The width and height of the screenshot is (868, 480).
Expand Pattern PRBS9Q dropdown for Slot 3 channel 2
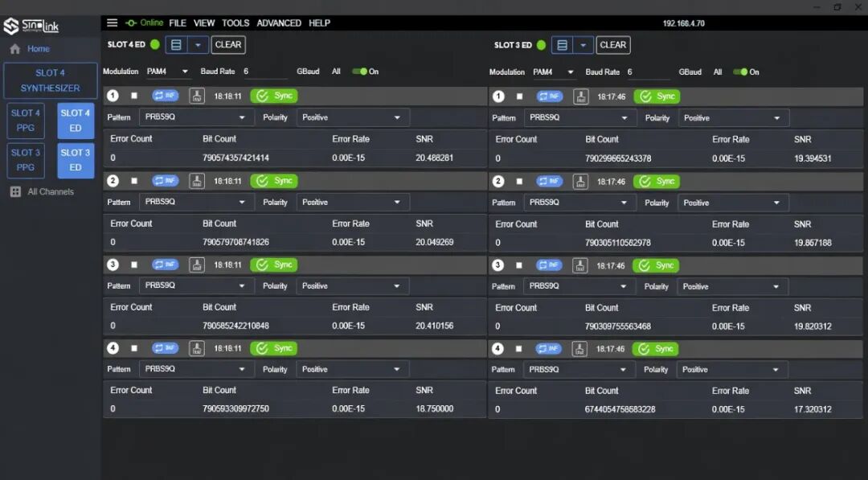579,203
